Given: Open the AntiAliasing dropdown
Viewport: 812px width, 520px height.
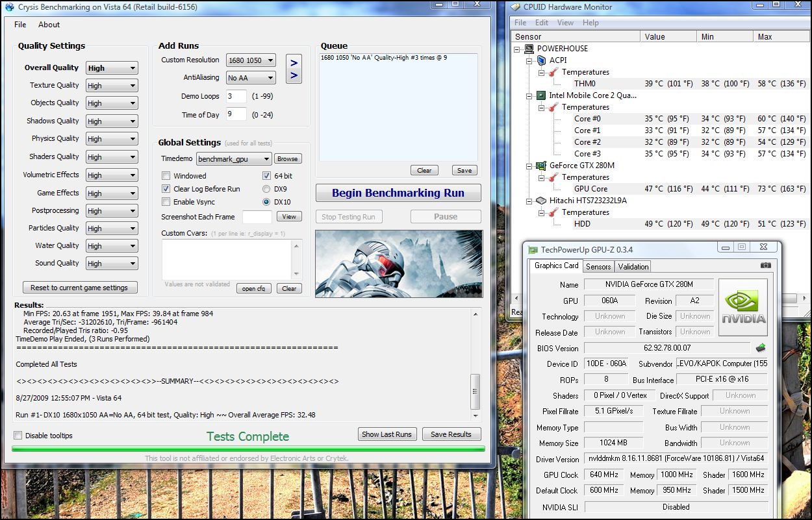Looking at the screenshot, I should pyautogui.click(x=251, y=78).
